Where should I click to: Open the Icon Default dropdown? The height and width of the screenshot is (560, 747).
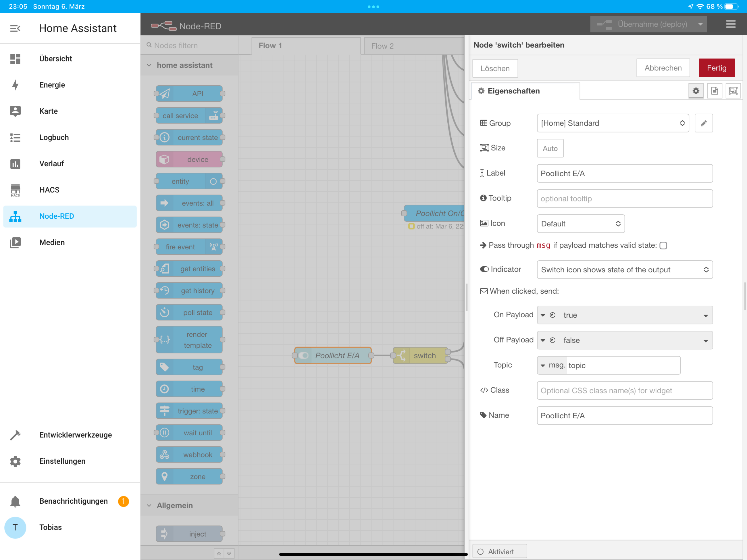[x=581, y=224]
